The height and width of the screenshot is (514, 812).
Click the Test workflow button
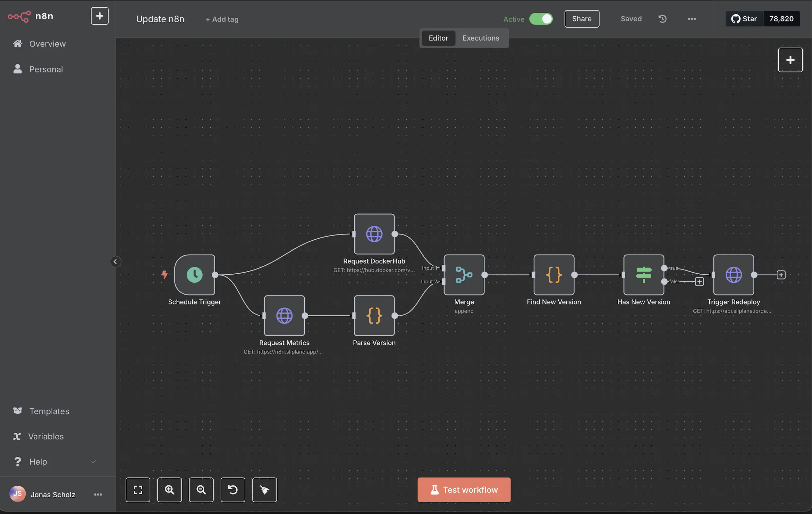coord(464,490)
